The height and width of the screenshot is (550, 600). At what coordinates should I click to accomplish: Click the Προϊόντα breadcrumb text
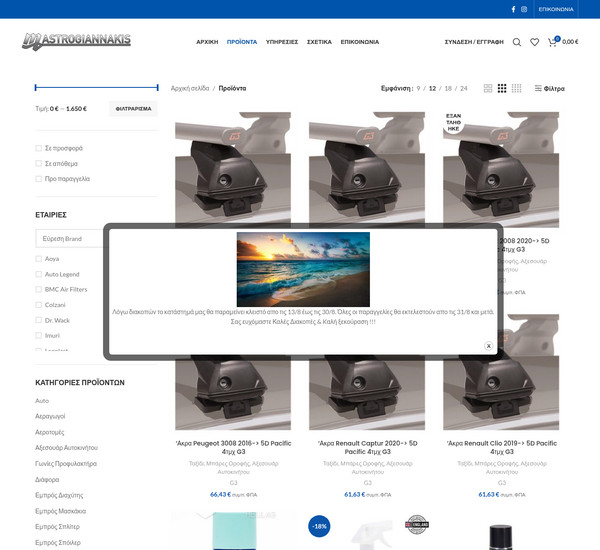coord(232,88)
